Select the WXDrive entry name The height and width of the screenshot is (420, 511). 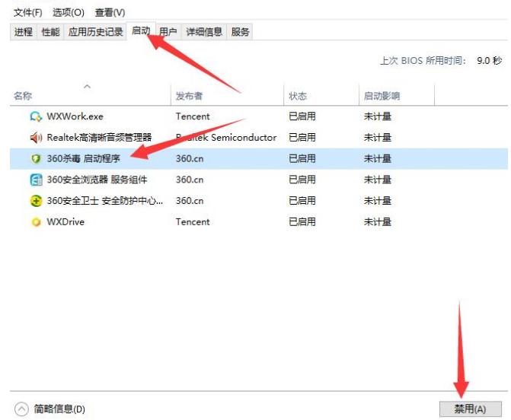[65, 222]
